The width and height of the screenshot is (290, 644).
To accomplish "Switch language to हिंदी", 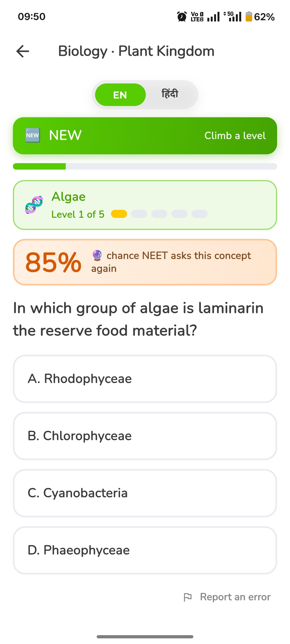I will tap(170, 95).
